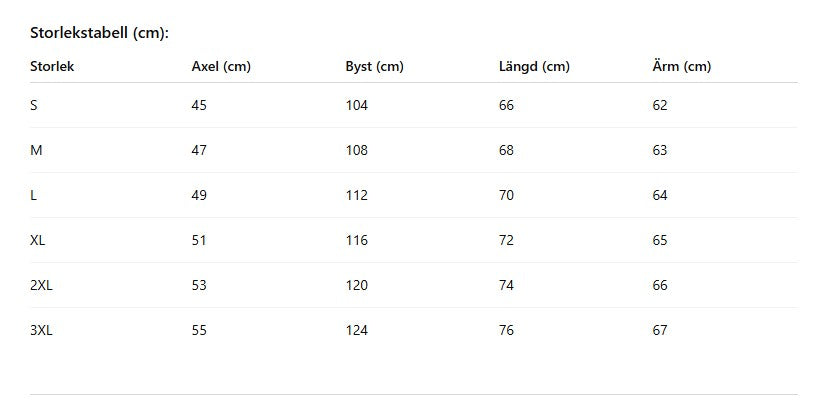The width and height of the screenshot is (831, 419).
Task: Click the size M row label
Action: pyautogui.click(x=36, y=150)
